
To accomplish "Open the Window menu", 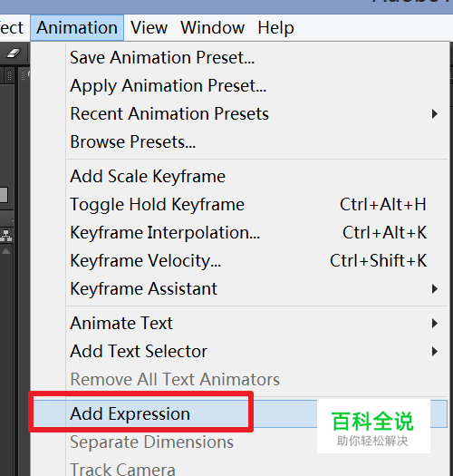I will [212, 27].
